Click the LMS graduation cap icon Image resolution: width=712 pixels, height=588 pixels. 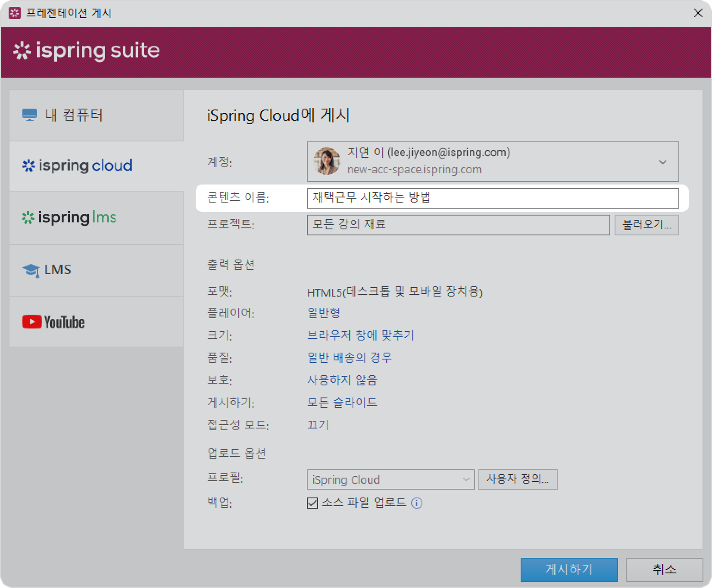31,270
